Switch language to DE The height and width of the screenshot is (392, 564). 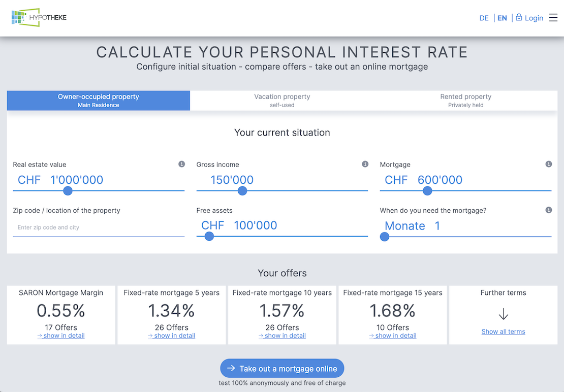(484, 18)
